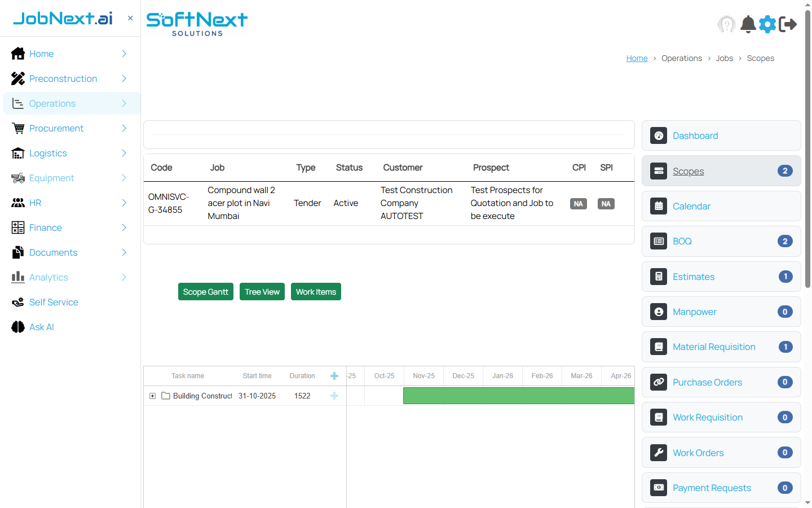Click the add task plus in Gantt header
Screen dimensions: 812x508
(334, 375)
